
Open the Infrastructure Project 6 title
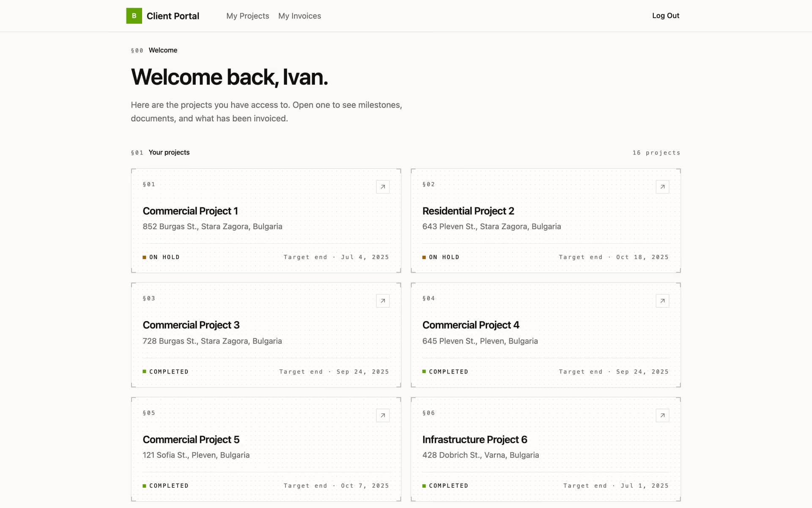pos(475,439)
